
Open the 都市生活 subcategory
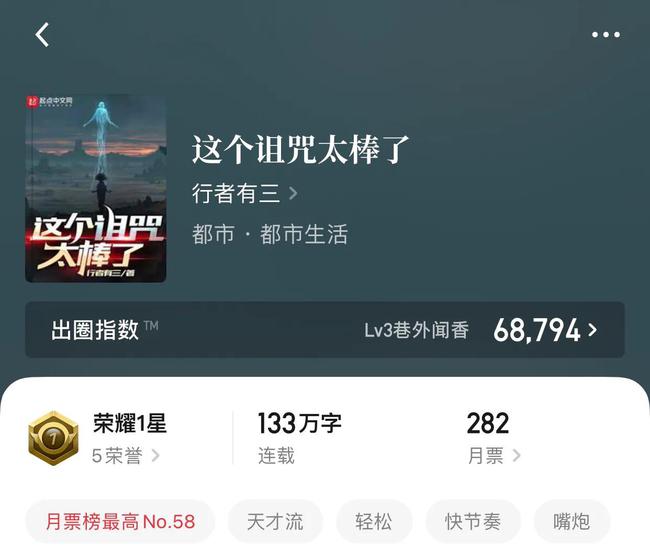(304, 234)
